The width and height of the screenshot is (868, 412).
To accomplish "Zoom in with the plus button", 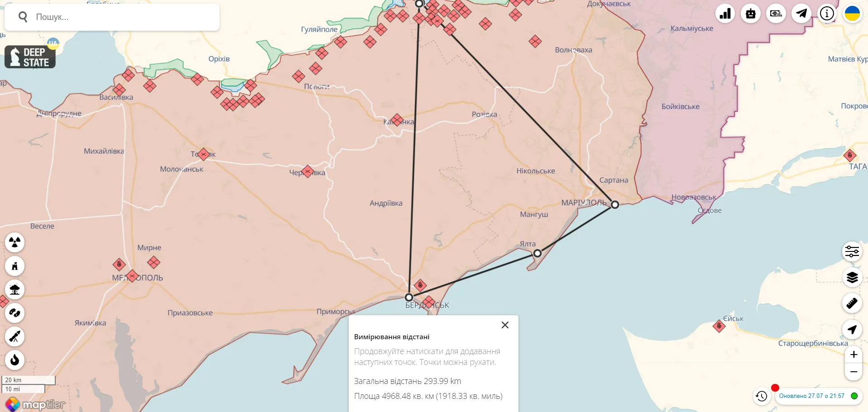I will [854, 355].
